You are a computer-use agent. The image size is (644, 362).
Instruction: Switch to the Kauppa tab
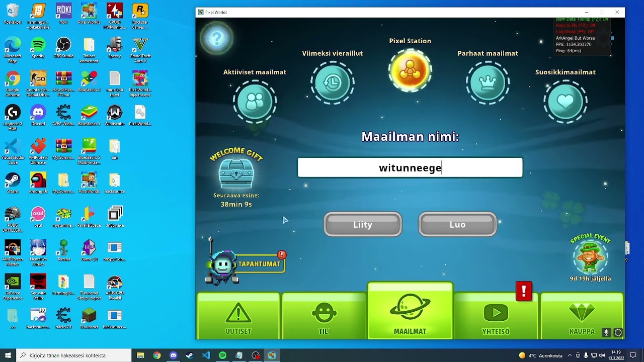pyautogui.click(x=582, y=316)
